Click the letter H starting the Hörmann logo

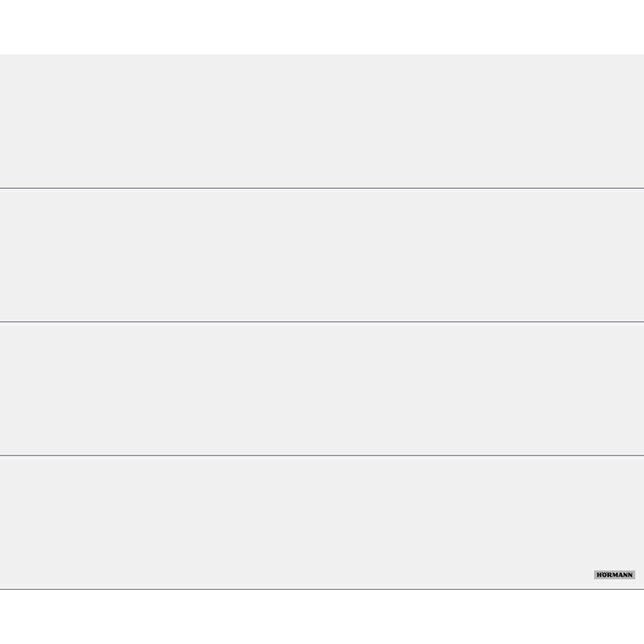[x=599, y=575]
